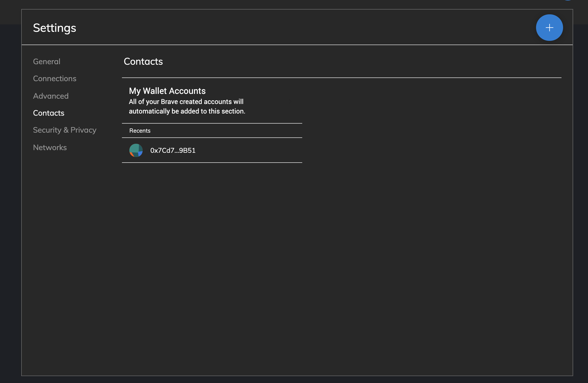This screenshot has height=383, width=588.
Task: Click 'automatically be added' description line
Action: point(187,111)
